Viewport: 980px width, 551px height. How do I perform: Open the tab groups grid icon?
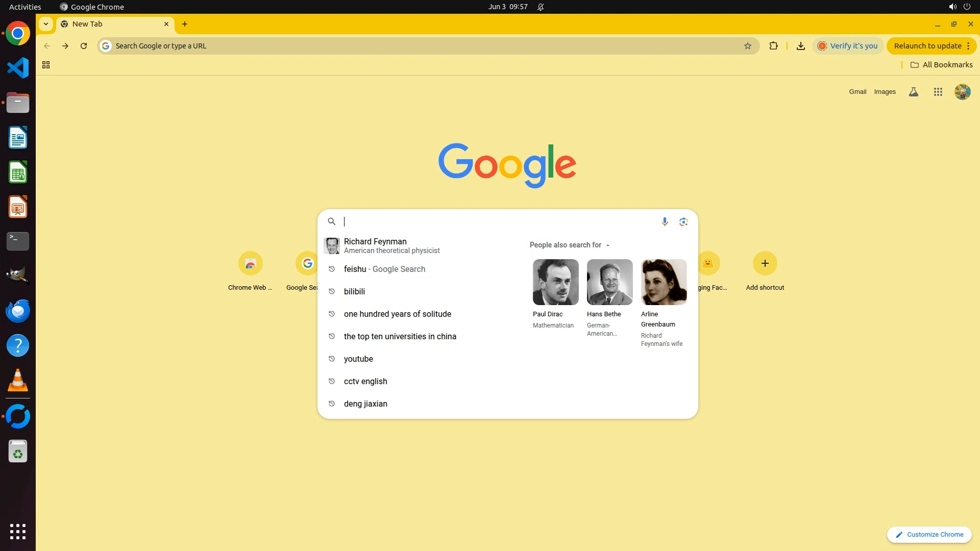tap(46, 65)
